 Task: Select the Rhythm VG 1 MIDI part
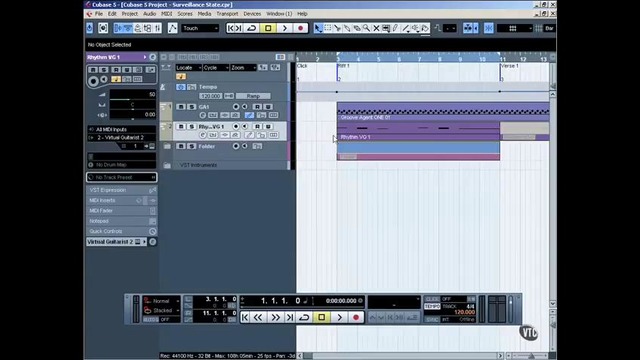click(418, 131)
